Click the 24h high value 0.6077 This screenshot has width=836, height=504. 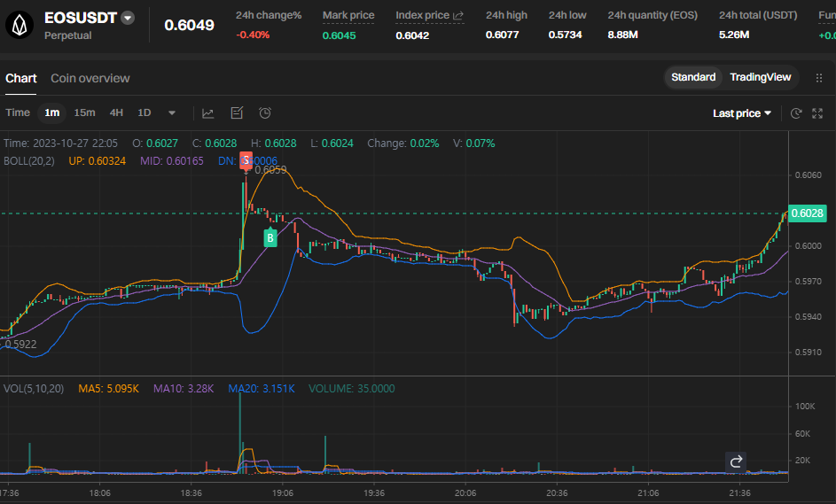coord(503,35)
